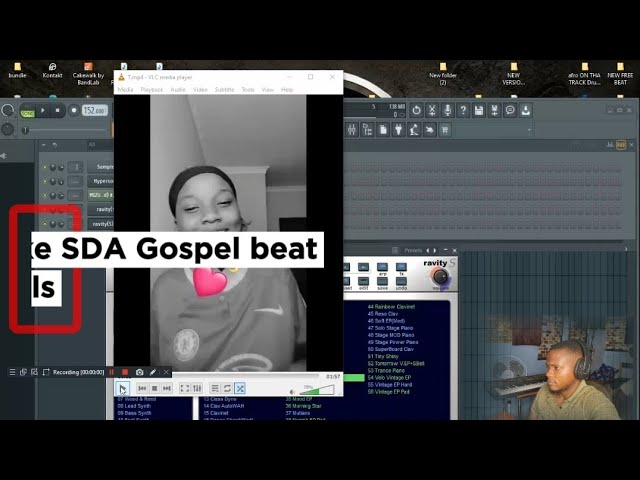The height and width of the screenshot is (480, 640).
Task: Click the microphone one-click recording icon
Action: click(447, 110)
